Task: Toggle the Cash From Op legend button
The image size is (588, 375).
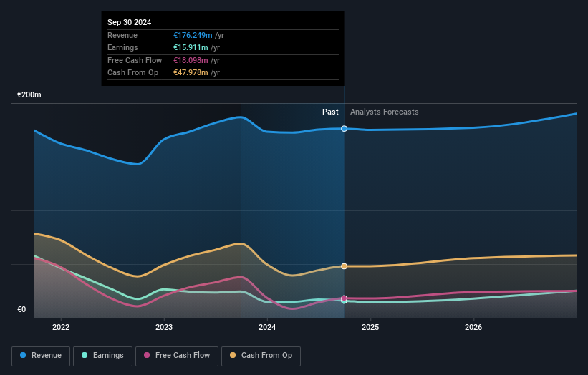Action: tap(261, 356)
